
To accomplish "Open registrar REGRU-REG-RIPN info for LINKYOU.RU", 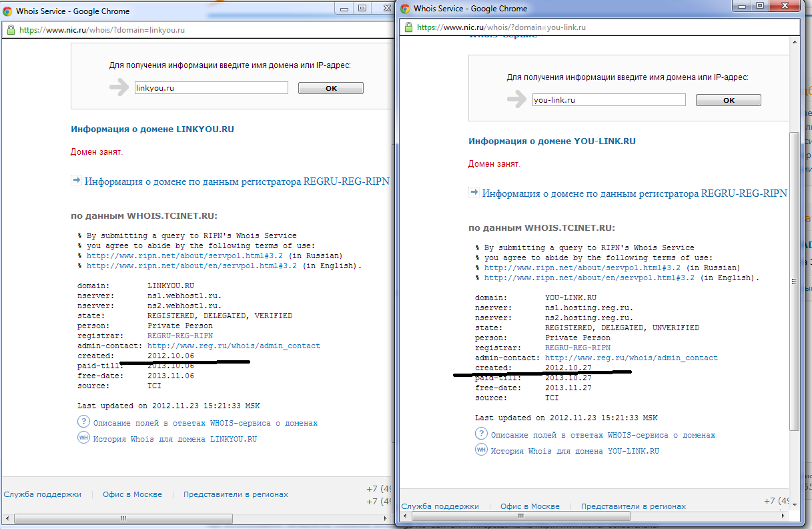I will click(x=237, y=181).
